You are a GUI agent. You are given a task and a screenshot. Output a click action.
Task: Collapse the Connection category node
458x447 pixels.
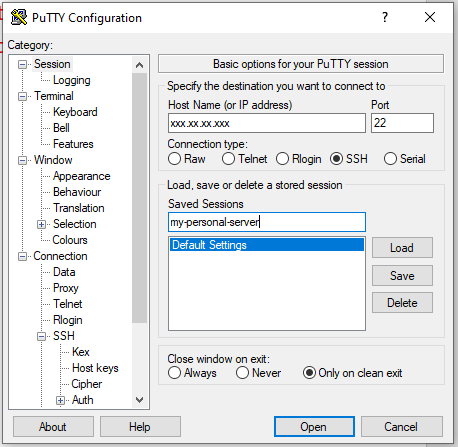pyautogui.click(x=22, y=256)
